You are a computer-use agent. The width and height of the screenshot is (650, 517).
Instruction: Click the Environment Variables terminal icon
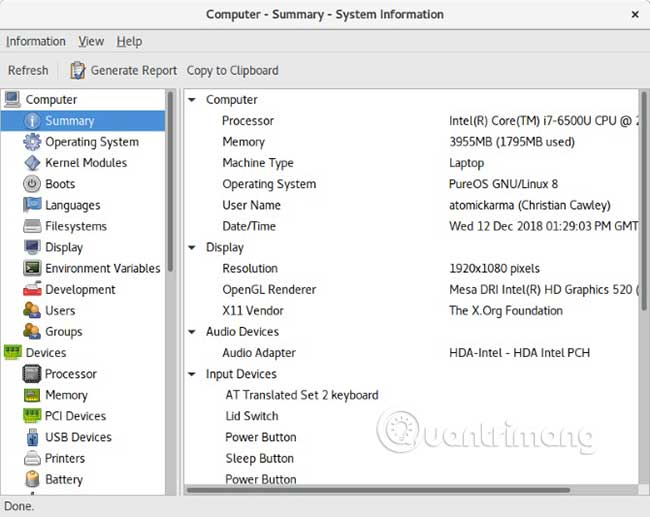pos(32,268)
